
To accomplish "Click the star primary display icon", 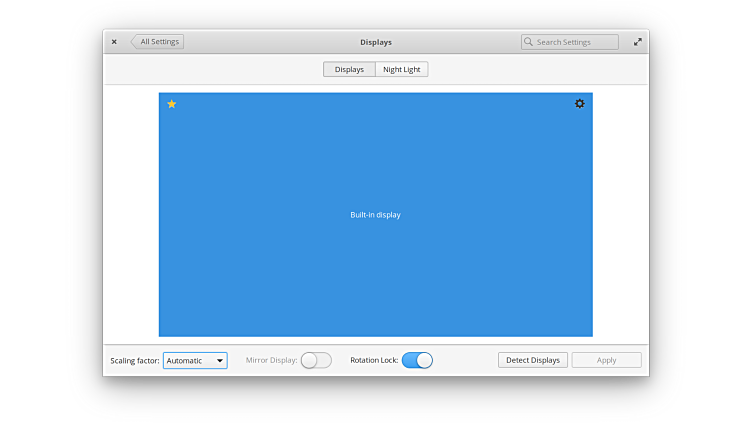I will pyautogui.click(x=171, y=104).
